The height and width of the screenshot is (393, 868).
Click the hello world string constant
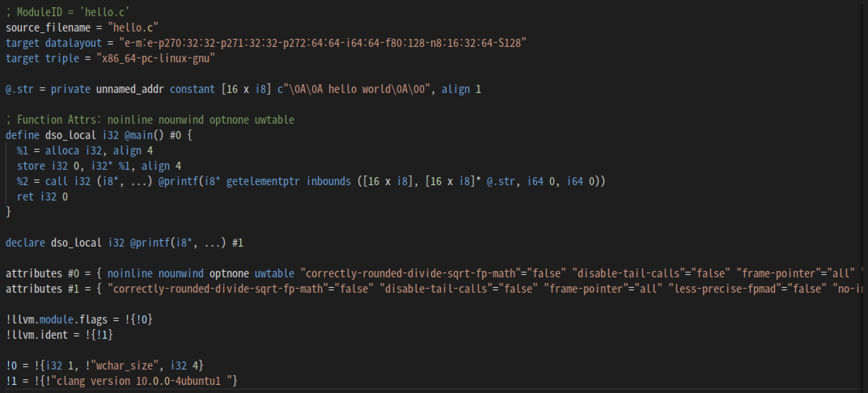pyautogui.click(x=356, y=89)
